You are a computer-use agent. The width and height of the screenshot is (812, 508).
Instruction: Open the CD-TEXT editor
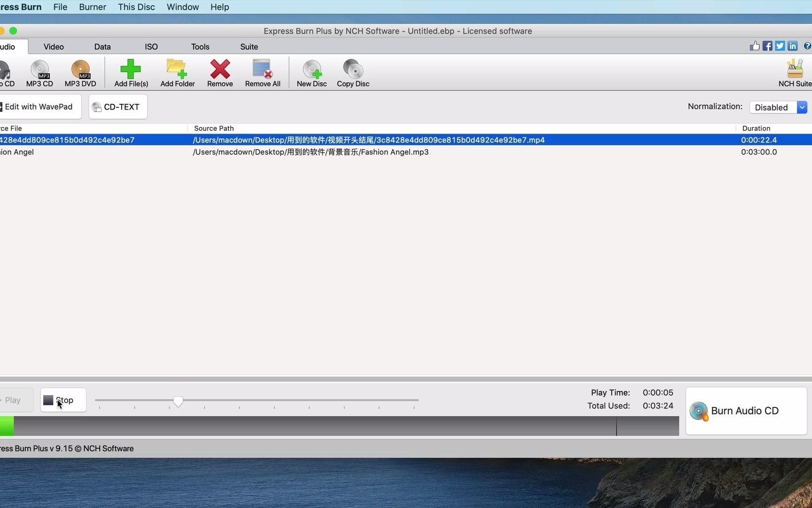click(118, 107)
